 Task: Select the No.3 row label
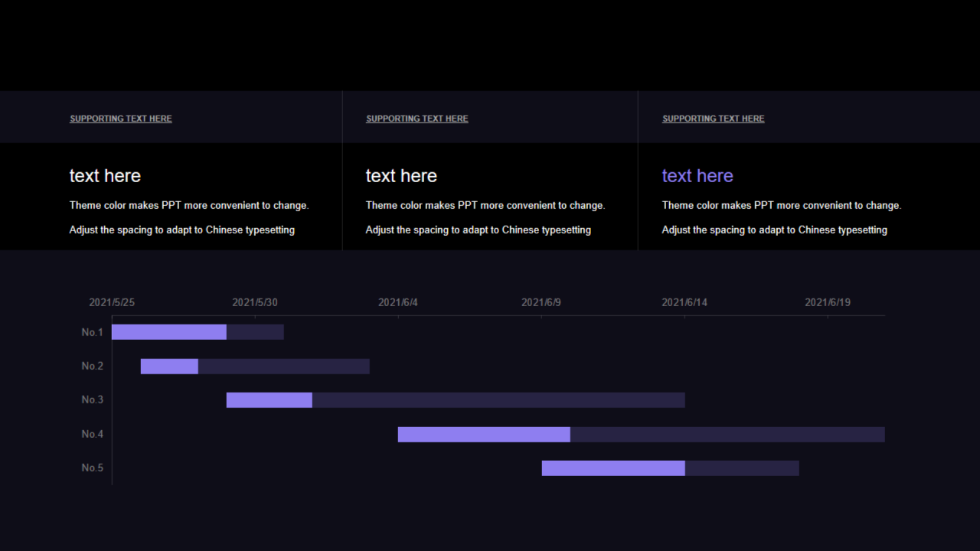(x=92, y=399)
